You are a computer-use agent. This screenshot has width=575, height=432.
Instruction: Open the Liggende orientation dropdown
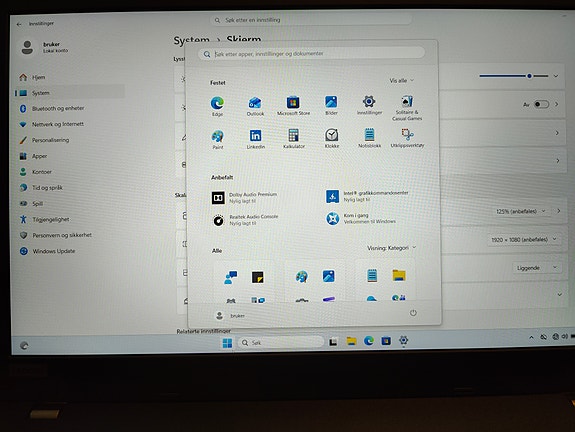[x=535, y=268]
